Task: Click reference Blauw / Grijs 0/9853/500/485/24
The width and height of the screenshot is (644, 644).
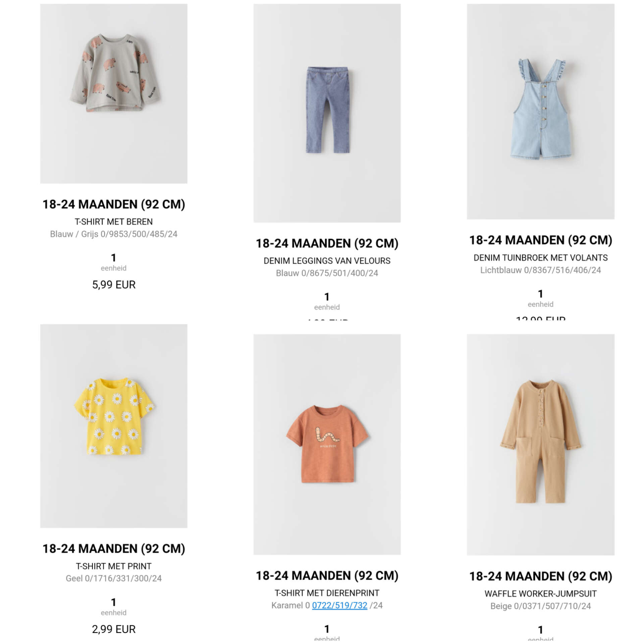Action: (113, 234)
